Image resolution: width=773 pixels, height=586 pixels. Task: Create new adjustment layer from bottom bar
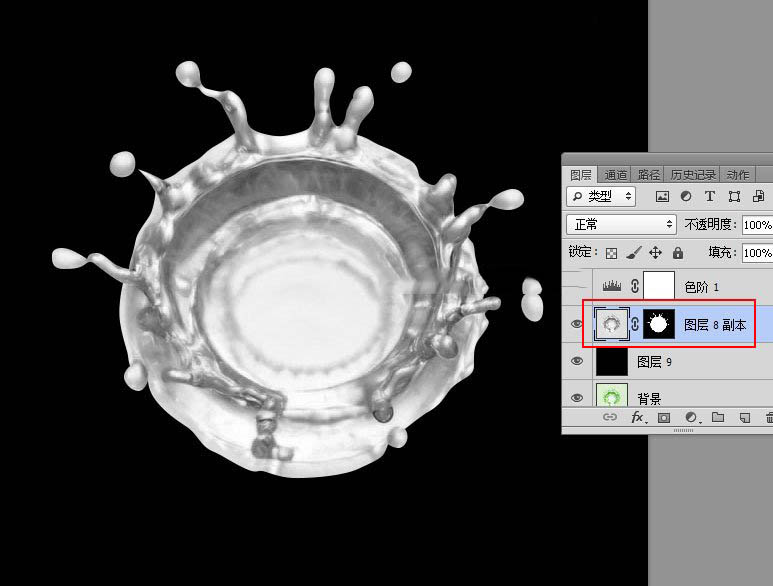[x=691, y=418]
